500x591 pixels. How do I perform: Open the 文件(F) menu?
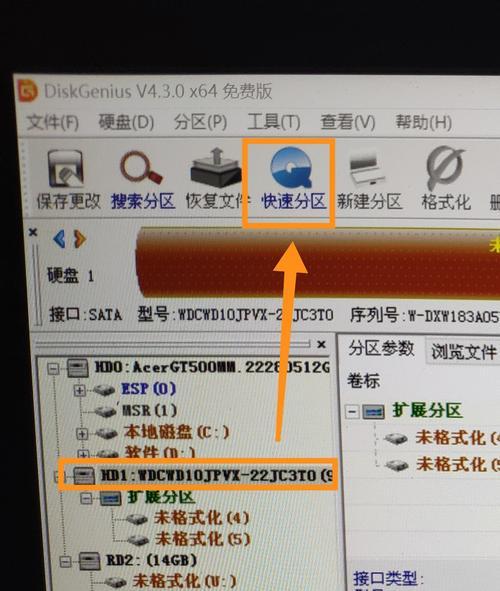pyautogui.click(x=53, y=122)
